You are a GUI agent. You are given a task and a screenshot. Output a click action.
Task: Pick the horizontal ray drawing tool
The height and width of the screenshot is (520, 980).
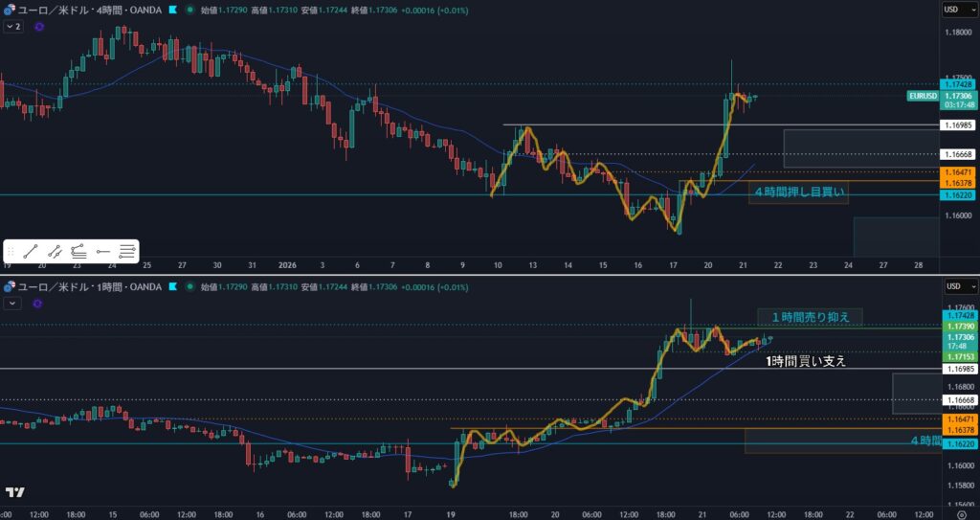(103, 251)
